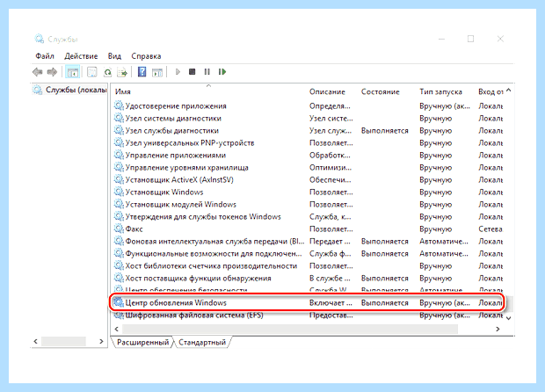Sort by the Вход от column header
Screen dimensions: 545x392
click(490, 91)
